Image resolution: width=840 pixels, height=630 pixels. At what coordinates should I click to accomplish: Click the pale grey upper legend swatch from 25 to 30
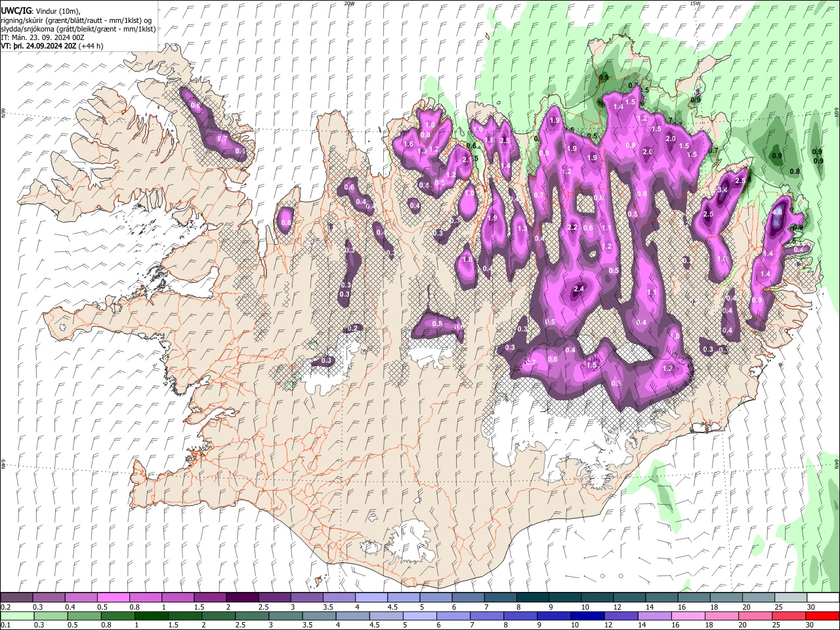tap(791, 598)
